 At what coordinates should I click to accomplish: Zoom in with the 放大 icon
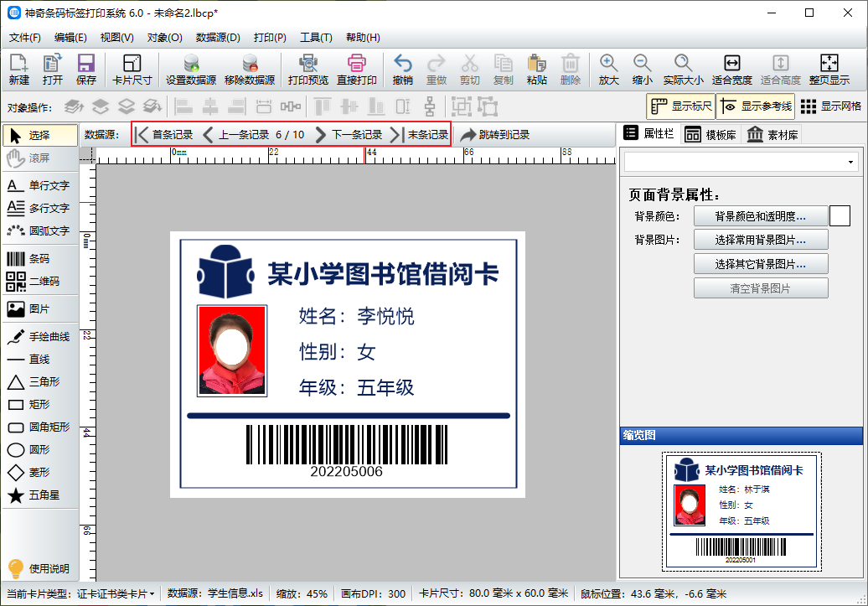[608, 70]
